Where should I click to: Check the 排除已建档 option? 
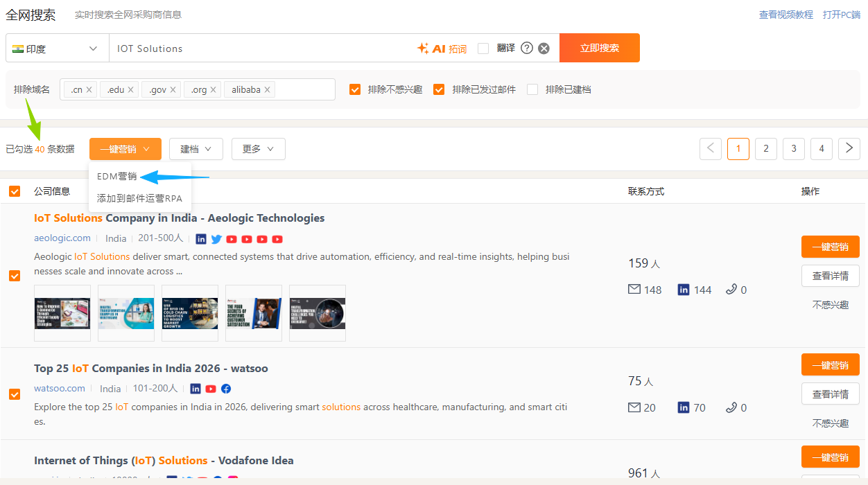click(532, 89)
